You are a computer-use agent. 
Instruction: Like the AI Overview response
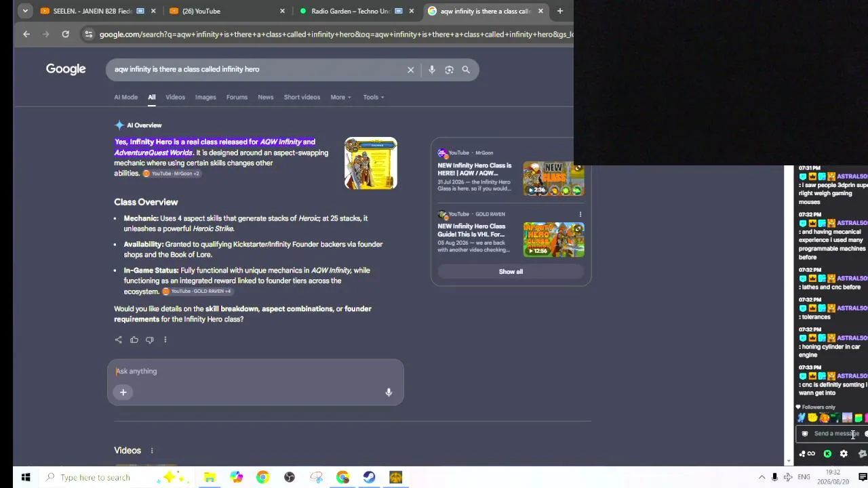coord(134,340)
